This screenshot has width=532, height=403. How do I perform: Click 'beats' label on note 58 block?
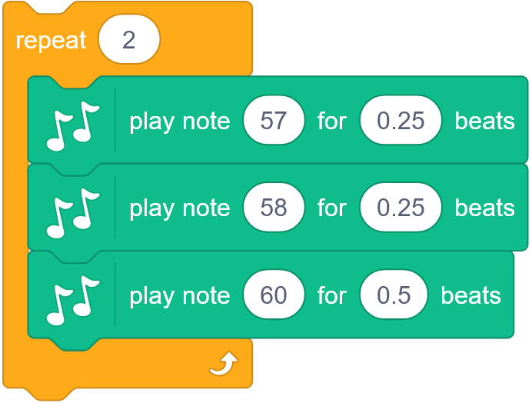coord(485,208)
